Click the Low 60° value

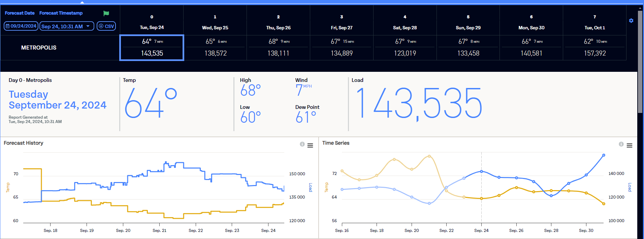pos(251,117)
